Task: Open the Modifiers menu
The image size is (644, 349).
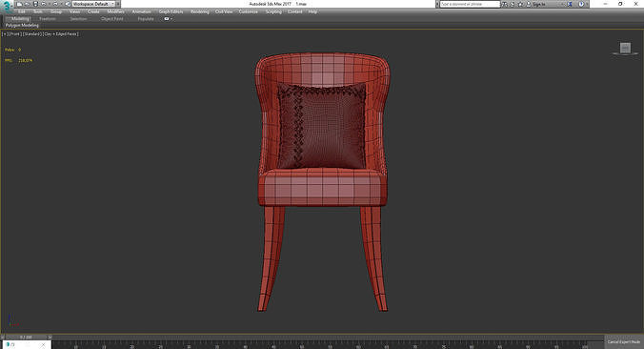Action: click(x=115, y=11)
